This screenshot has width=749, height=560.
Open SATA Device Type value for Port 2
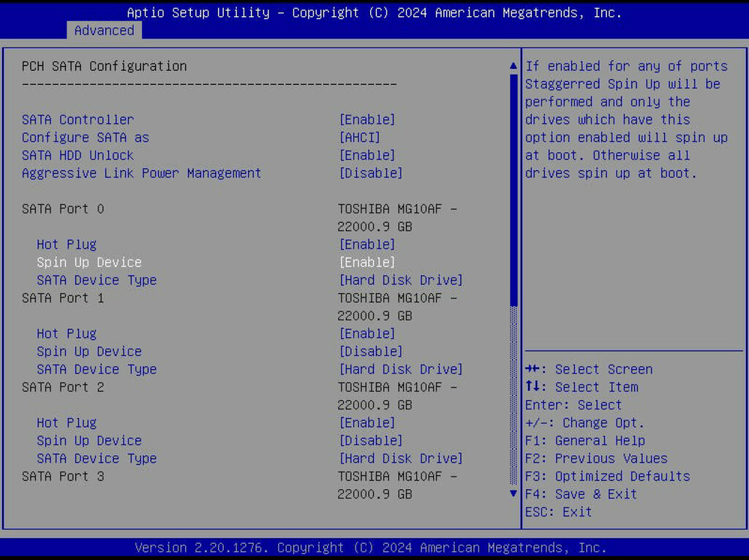click(x=400, y=459)
